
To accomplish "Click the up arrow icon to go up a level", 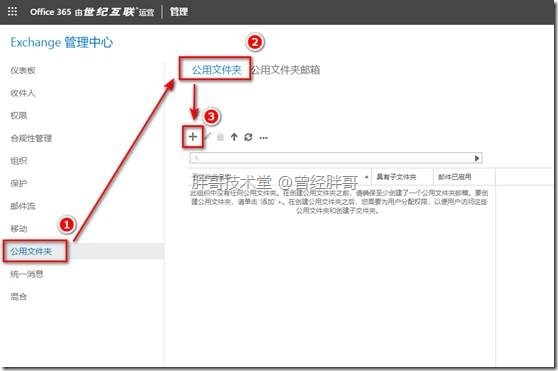I will (x=234, y=137).
